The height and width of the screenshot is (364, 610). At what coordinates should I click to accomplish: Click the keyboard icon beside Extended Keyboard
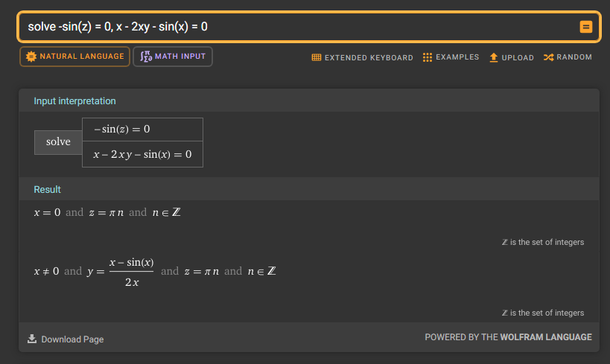317,57
